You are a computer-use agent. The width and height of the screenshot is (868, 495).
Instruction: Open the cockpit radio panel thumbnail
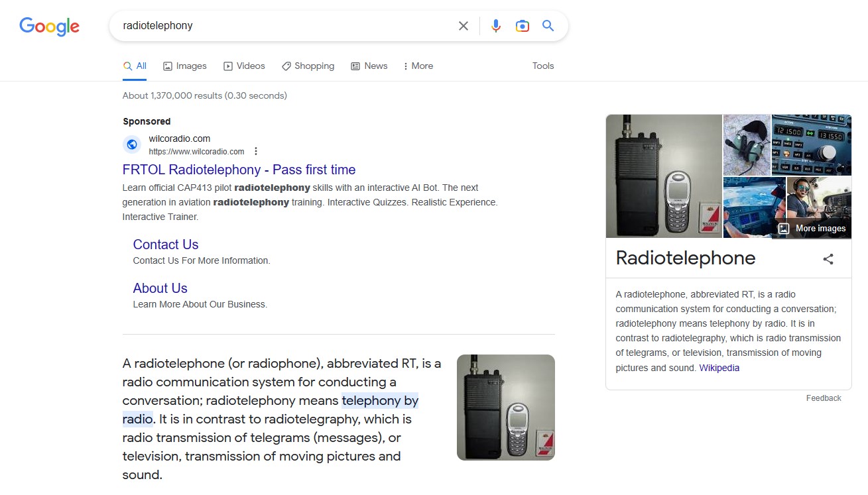click(812, 144)
